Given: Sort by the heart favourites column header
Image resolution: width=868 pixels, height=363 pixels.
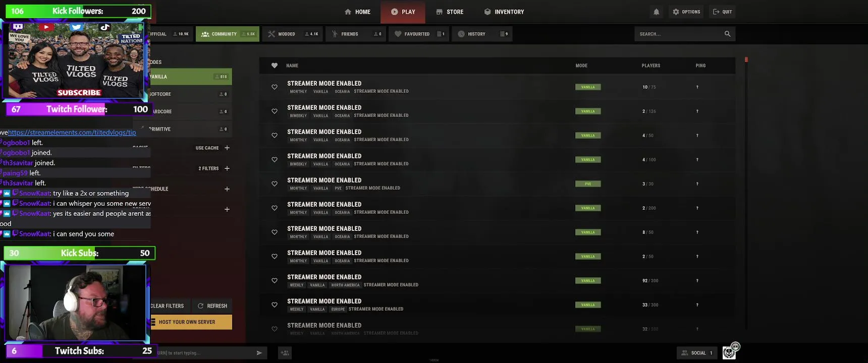Looking at the screenshot, I should pyautogui.click(x=275, y=66).
